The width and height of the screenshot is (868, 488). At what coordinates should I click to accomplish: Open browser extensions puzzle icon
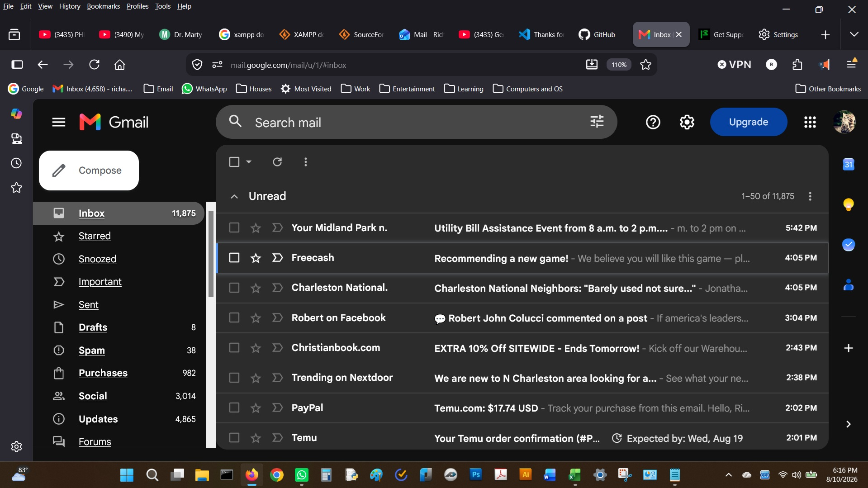[797, 65]
